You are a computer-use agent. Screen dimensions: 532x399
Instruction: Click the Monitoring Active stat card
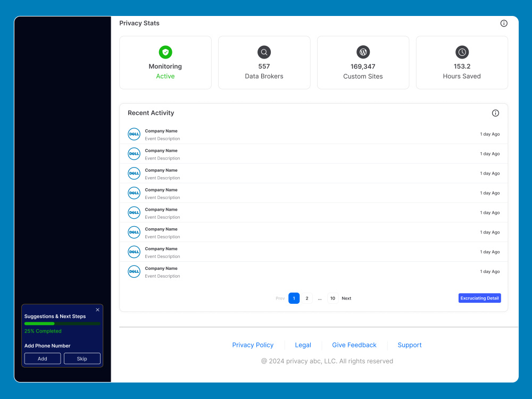(x=165, y=63)
